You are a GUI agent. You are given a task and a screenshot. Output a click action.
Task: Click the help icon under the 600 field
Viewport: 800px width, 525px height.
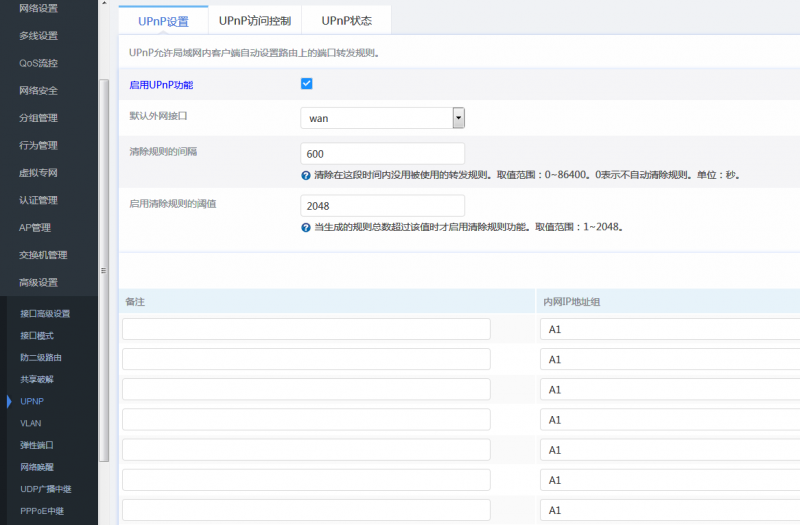click(306, 175)
